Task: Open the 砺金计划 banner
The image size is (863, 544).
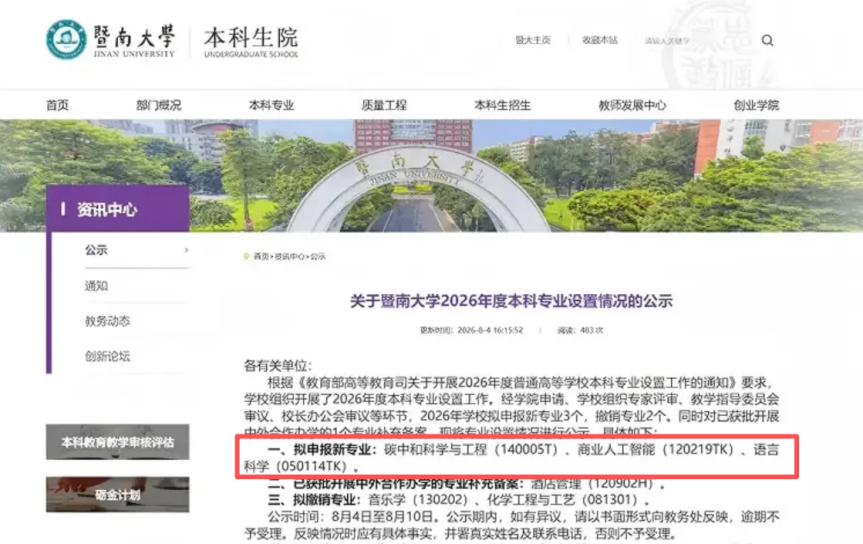Action: click(x=118, y=494)
